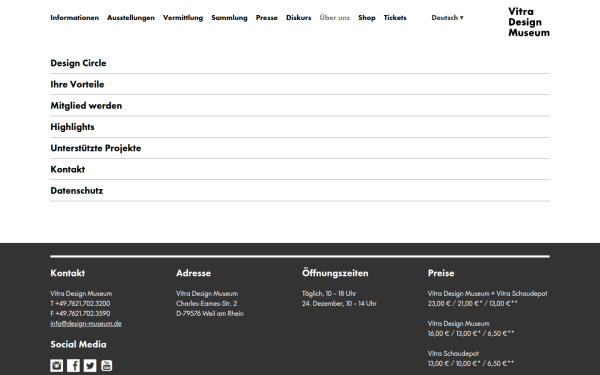Open the Diskurs menu item
Screen dimensions: 600x375
(x=298, y=18)
